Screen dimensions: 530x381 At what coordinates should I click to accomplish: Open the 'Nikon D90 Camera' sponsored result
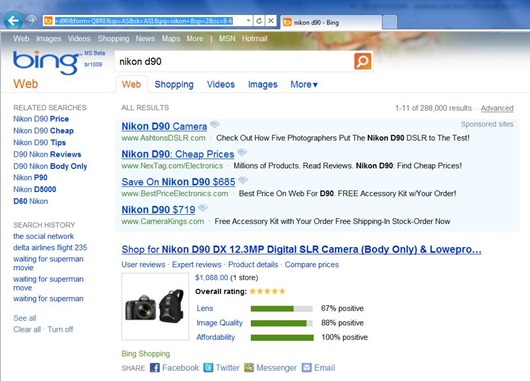164,126
